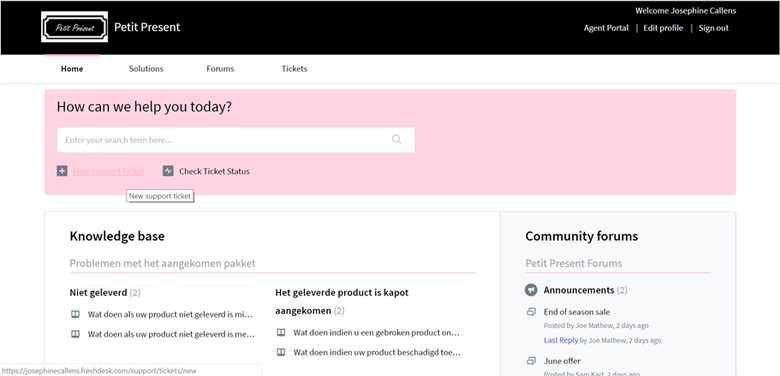Screen dimensions: 780x376
Task: Open Petit Present Forums category
Action: coord(574,263)
